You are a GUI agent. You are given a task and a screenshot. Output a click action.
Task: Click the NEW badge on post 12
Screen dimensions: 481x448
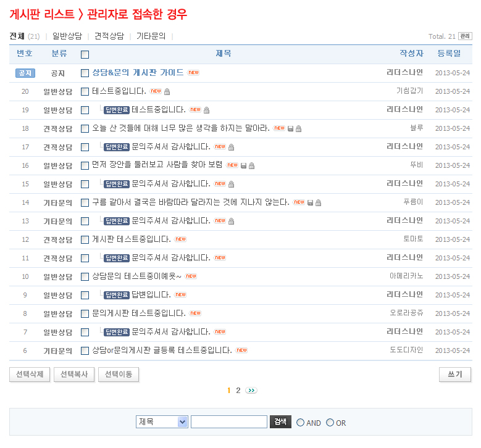(x=180, y=239)
